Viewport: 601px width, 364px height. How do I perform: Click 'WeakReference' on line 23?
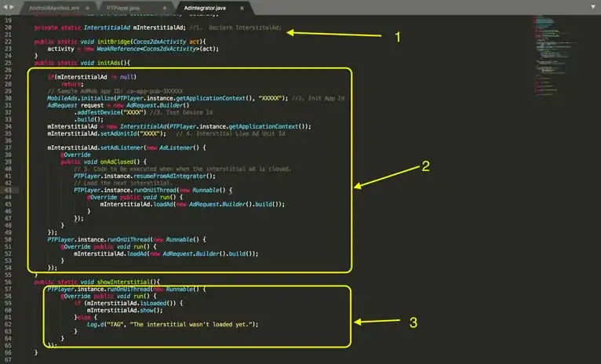118,49
